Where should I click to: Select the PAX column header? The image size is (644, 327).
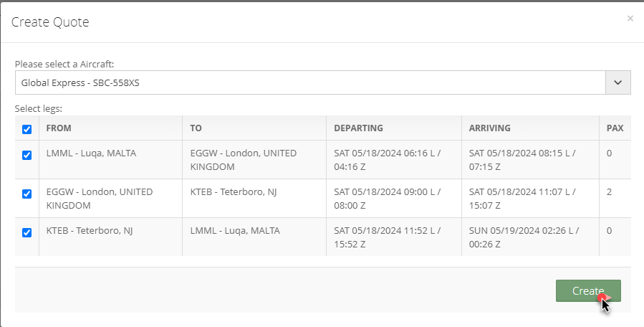tap(615, 128)
